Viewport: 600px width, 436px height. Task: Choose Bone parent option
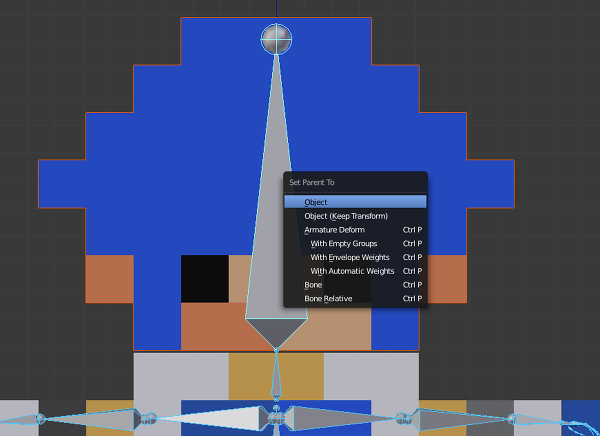(x=355, y=285)
